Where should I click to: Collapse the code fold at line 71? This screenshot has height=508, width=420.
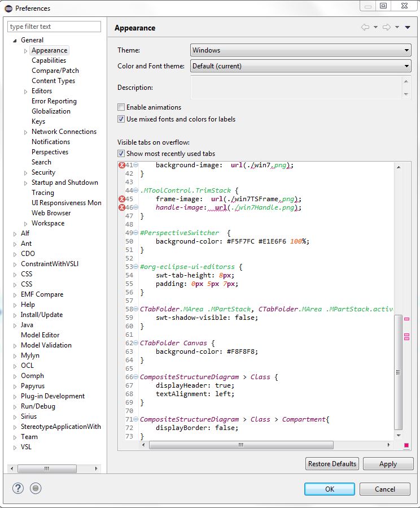pyautogui.click(x=136, y=419)
